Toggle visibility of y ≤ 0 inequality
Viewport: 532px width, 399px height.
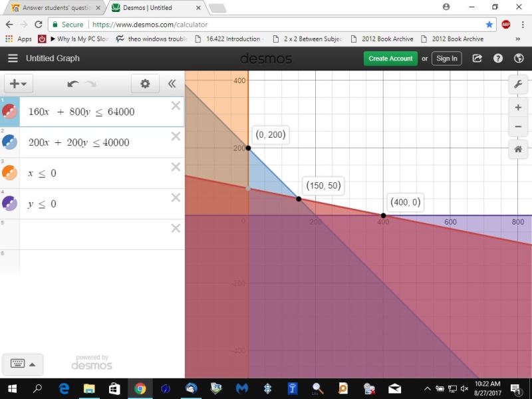9,203
